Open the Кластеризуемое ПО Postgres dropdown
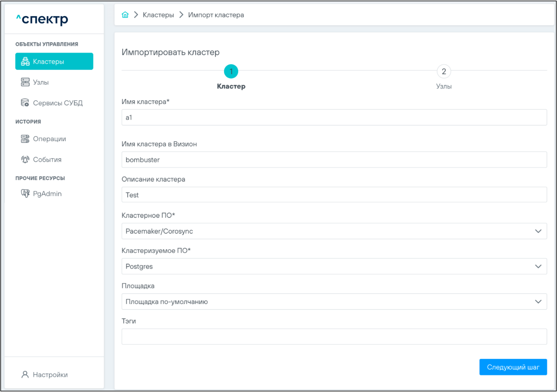The height and width of the screenshot is (392, 557). [538, 267]
